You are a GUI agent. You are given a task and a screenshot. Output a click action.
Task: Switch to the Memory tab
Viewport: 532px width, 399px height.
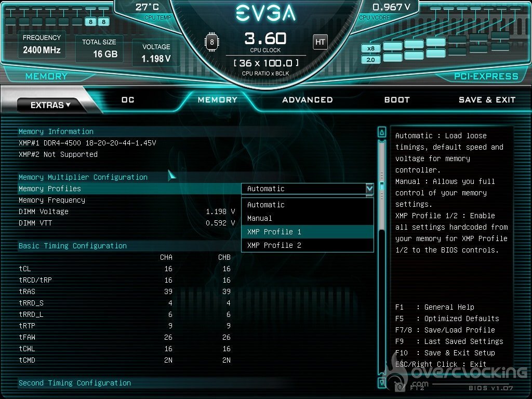pyautogui.click(x=218, y=100)
